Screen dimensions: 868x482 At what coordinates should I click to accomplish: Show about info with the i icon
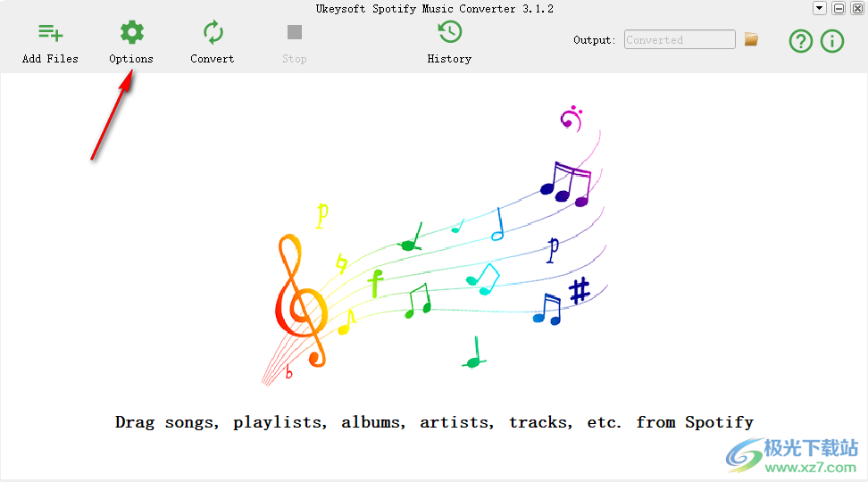click(x=832, y=41)
